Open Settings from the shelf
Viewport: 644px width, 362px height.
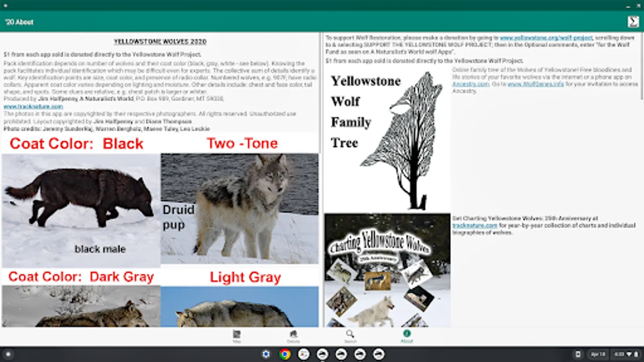[266, 354]
